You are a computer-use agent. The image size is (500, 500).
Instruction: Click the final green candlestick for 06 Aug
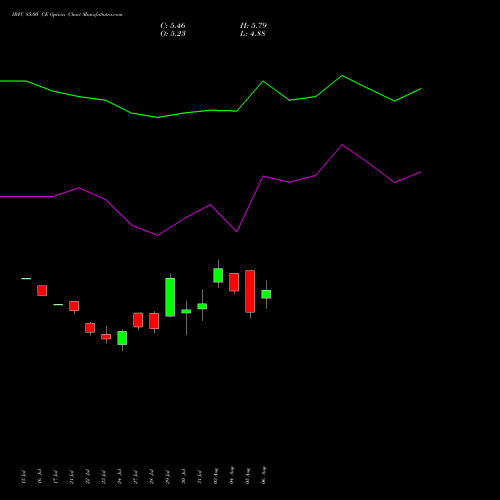click(266, 294)
